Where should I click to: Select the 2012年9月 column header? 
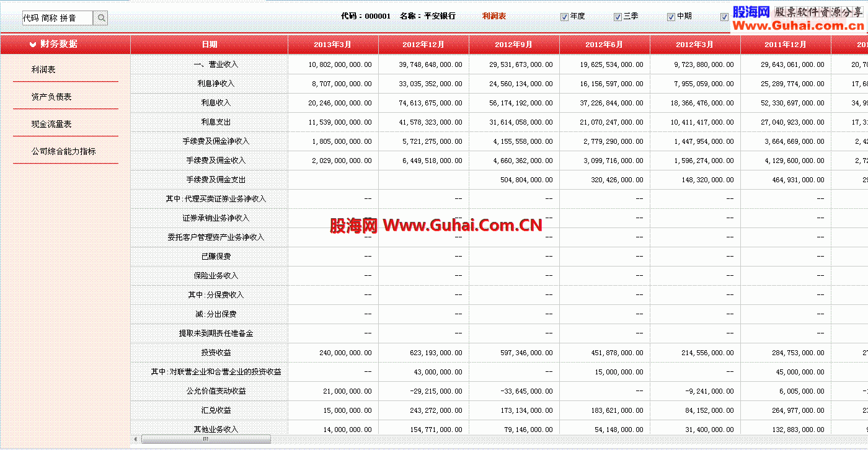514,45
